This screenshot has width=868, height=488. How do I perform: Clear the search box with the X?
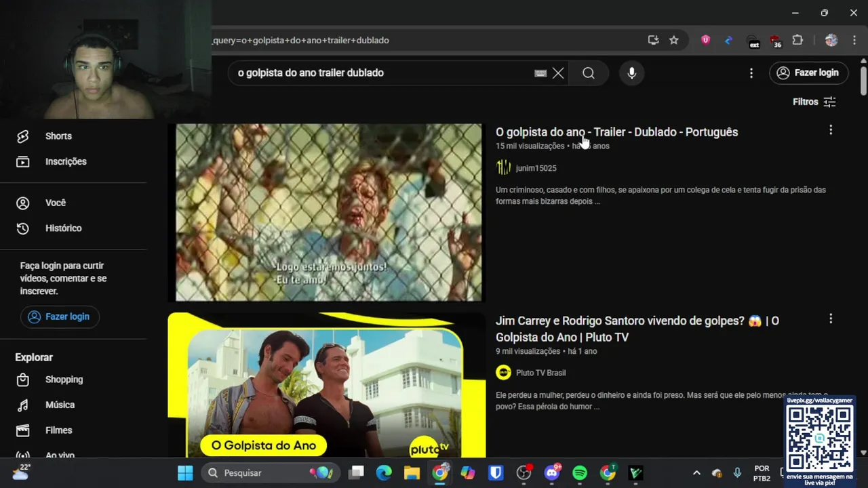click(558, 73)
